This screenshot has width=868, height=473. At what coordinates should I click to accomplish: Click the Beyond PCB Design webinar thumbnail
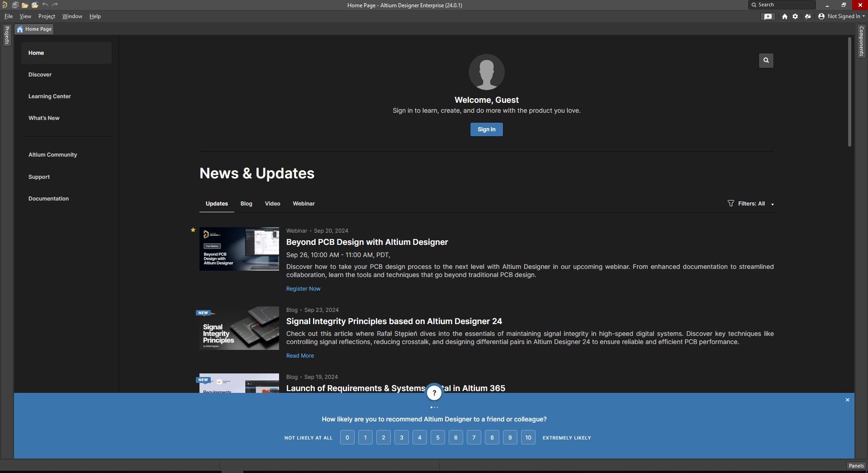pos(239,249)
